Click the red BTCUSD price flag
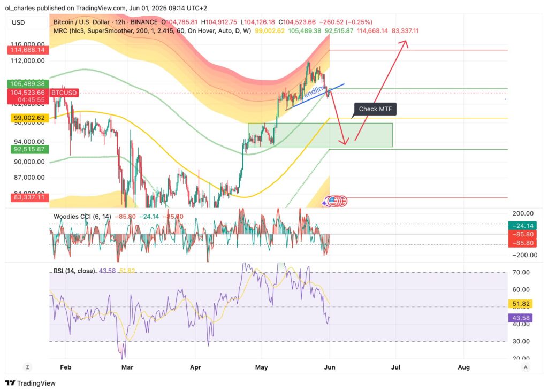 pos(63,93)
